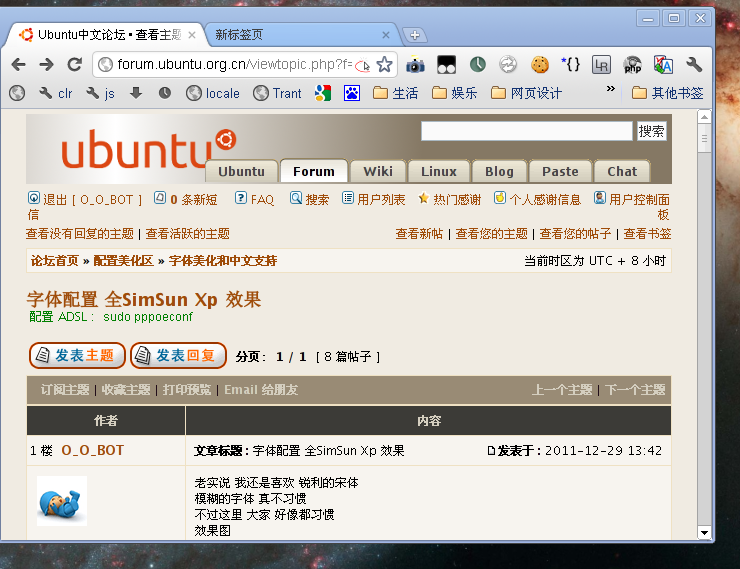Screen dimensions: 740x569
Task: Click the download arrow bookmark icon
Action: tap(136, 93)
